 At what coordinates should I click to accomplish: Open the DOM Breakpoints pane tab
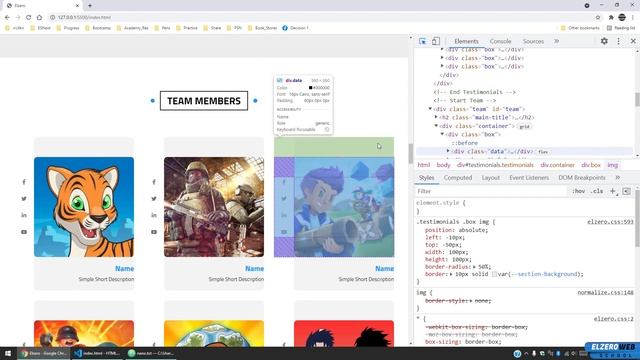pyautogui.click(x=582, y=178)
